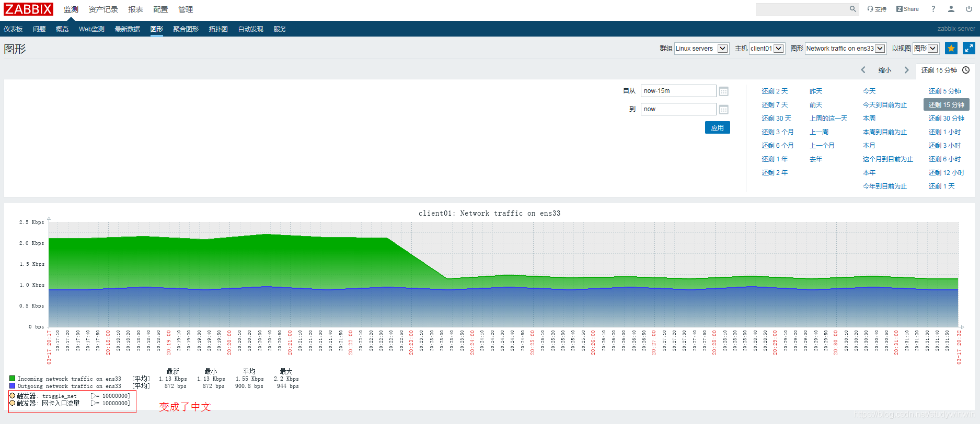
Task: Toggle fullscreen mode icon
Action: coord(969,48)
